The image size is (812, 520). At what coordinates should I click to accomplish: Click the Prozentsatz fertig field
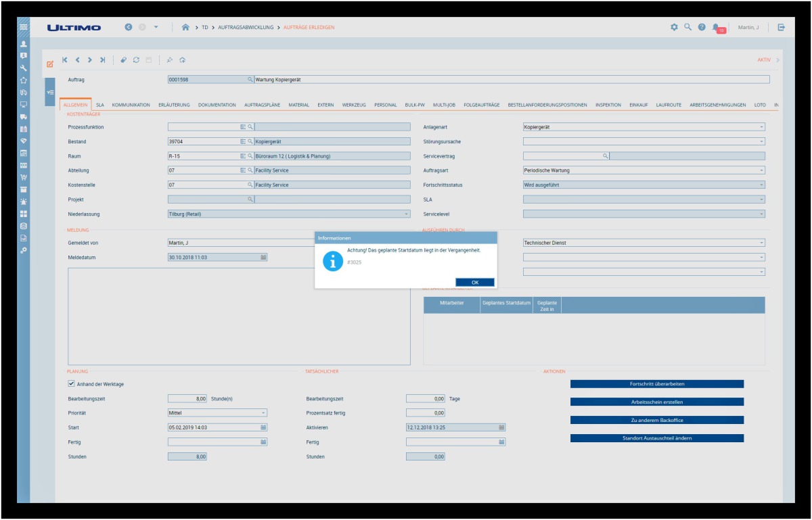click(426, 412)
